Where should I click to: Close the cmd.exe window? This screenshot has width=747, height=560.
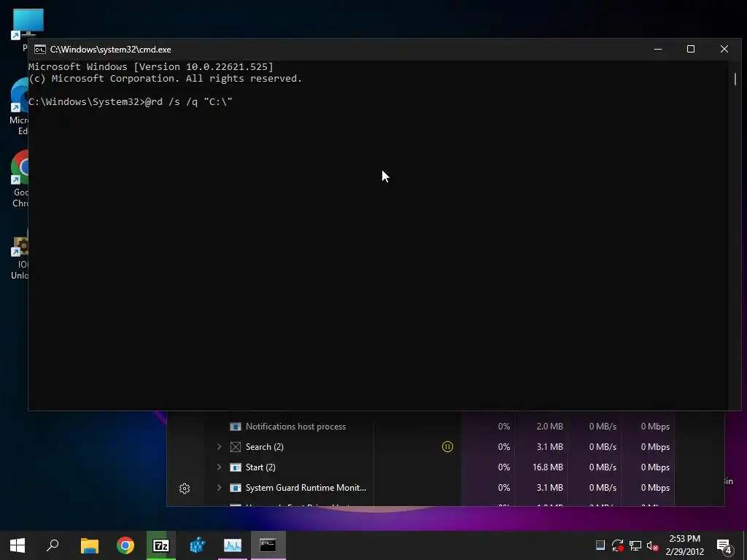[x=724, y=49]
